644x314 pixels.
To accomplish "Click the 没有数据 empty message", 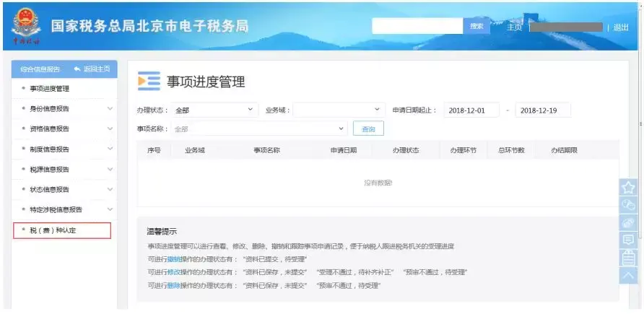I will pyautogui.click(x=378, y=183).
